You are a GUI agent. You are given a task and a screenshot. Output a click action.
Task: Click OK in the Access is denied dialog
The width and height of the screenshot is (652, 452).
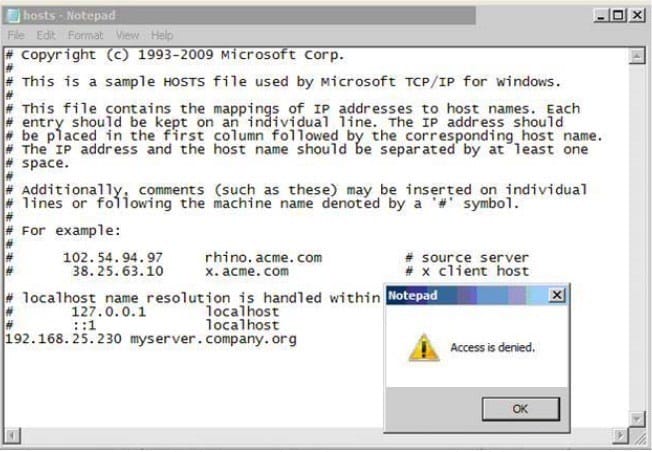point(521,409)
